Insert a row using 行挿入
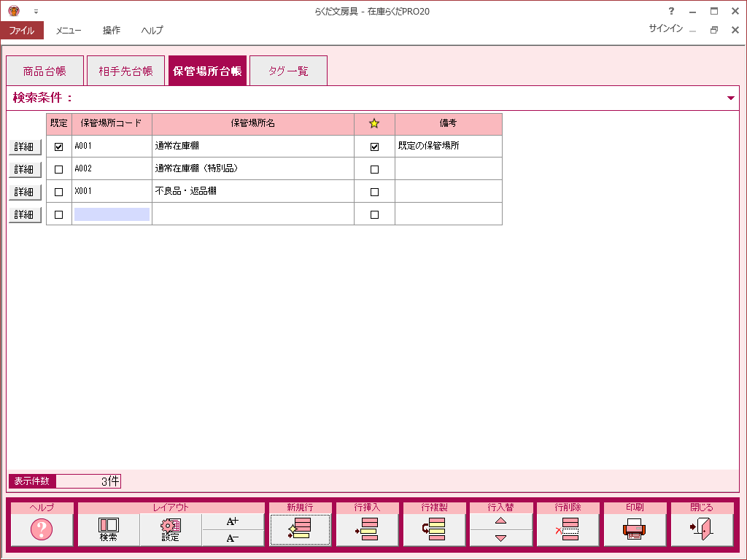Image resolution: width=747 pixels, height=560 pixels. coord(367,530)
